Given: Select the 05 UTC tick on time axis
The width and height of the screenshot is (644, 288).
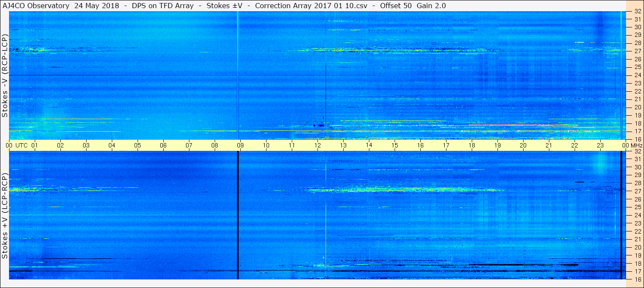Looking at the screenshot, I should [x=138, y=145].
